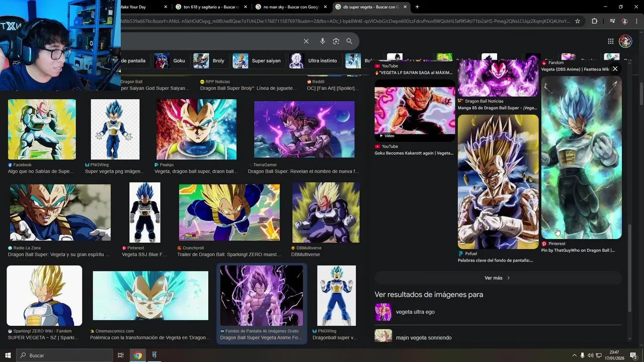This screenshot has height=362, width=644.
Task: Open the Pinterest 'Vegeta SSJ Blue' image
Action: coord(145,212)
